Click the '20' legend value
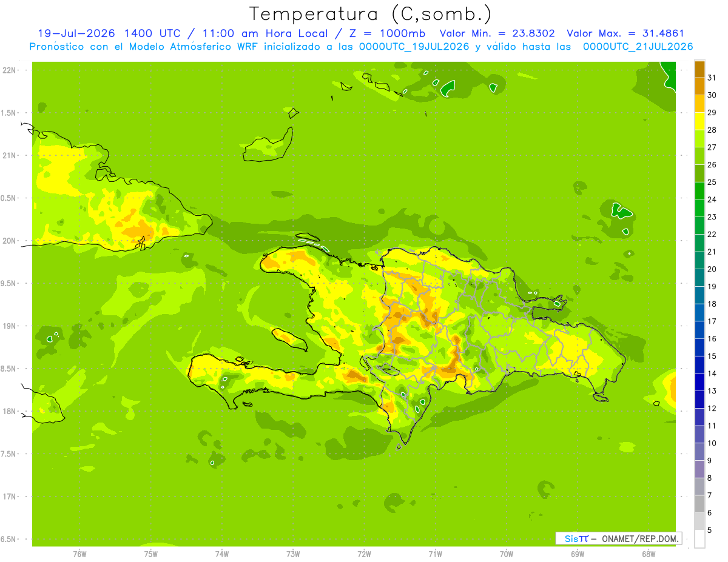The width and height of the screenshot is (728, 562). [x=712, y=269]
